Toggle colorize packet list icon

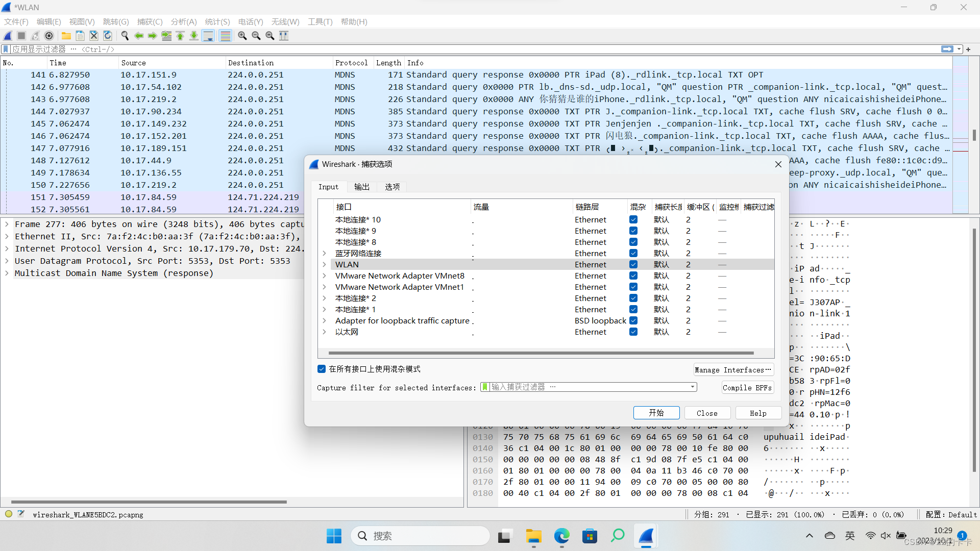click(225, 36)
